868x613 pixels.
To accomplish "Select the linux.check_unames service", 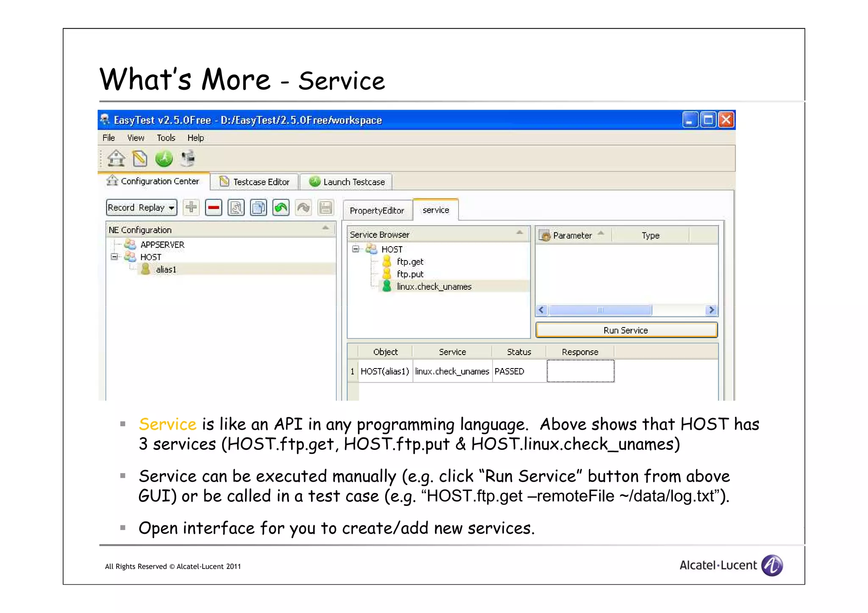I will pyautogui.click(x=434, y=286).
